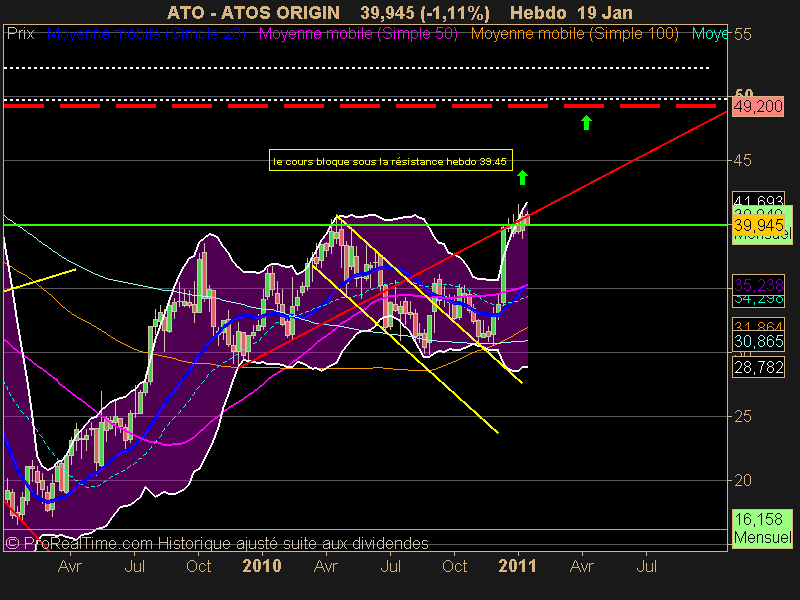800x600 pixels.
Task: Click the 20 price axis value
Action: [743, 480]
